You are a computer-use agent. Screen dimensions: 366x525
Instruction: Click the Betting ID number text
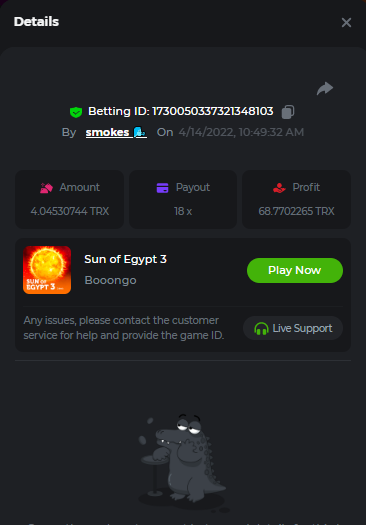coord(213,111)
